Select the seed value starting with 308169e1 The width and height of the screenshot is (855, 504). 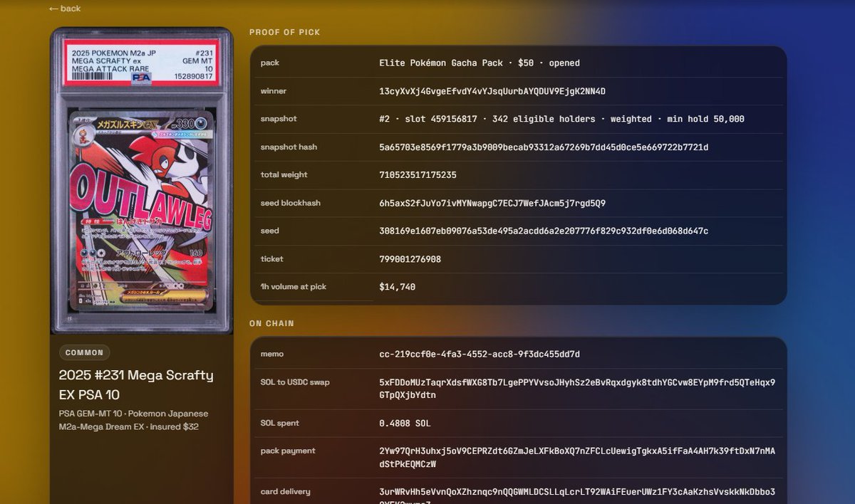pyautogui.click(x=544, y=231)
